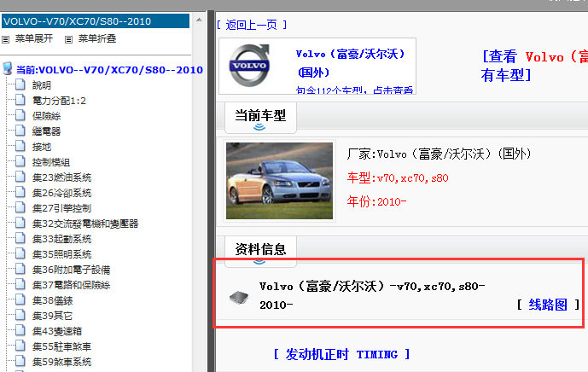Click the page icon next to 集59煞車系統

point(20,362)
